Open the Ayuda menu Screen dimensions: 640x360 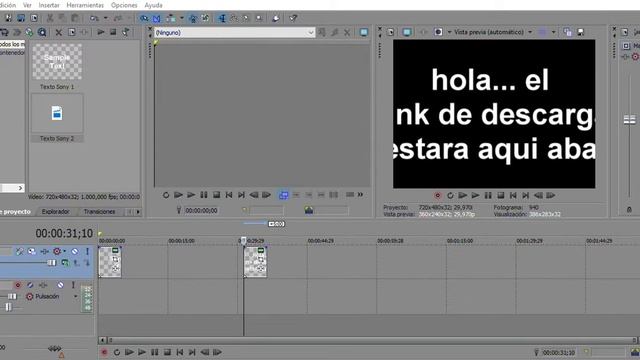[x=153, y=5]
